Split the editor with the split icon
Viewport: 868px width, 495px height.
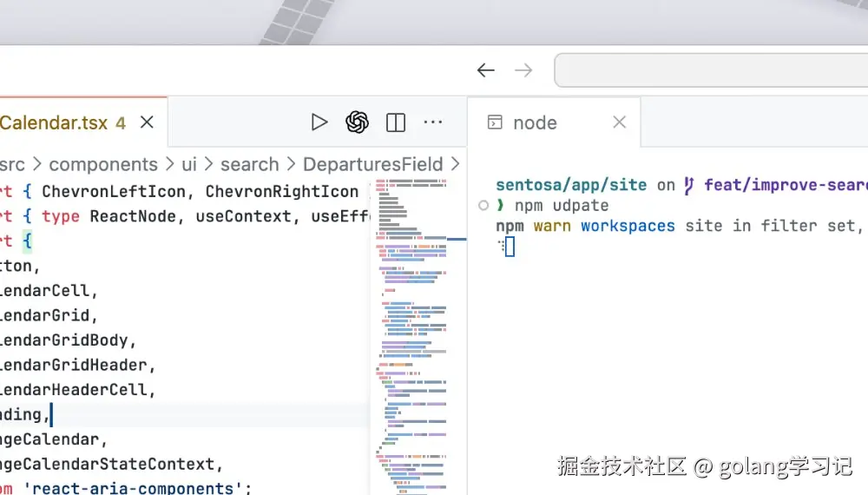[396, 122]
